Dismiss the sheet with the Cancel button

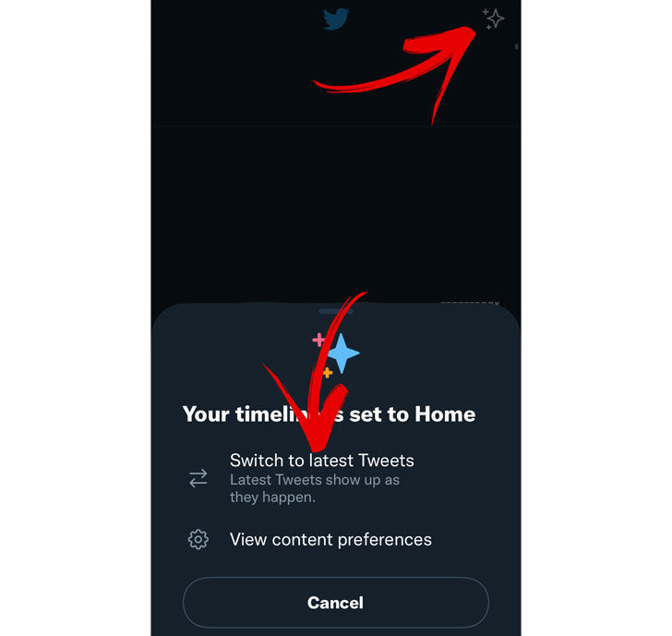click(x=336, y=603)
